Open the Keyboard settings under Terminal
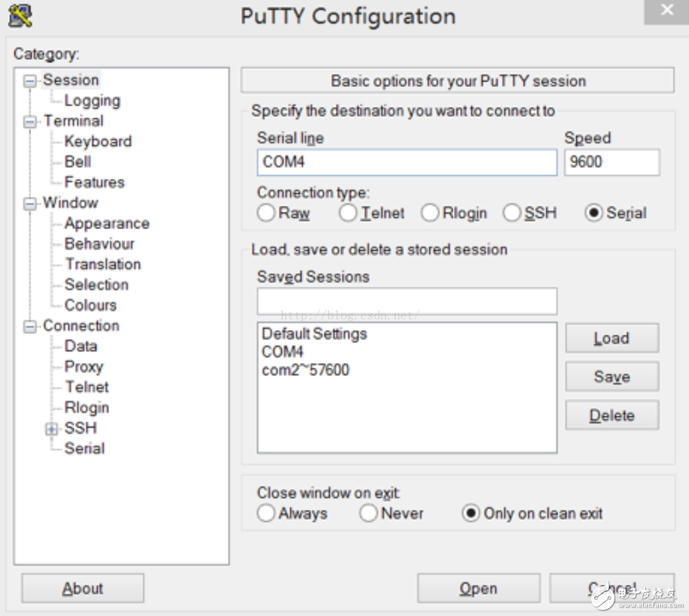 98,141
